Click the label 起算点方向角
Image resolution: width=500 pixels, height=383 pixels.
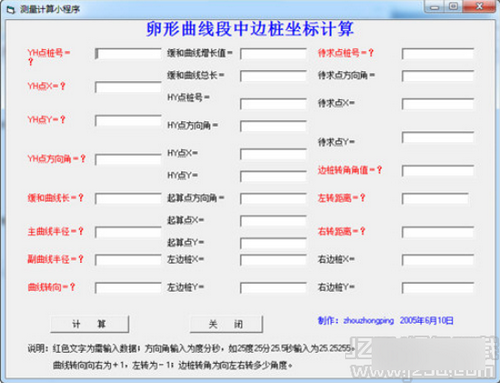196,198
